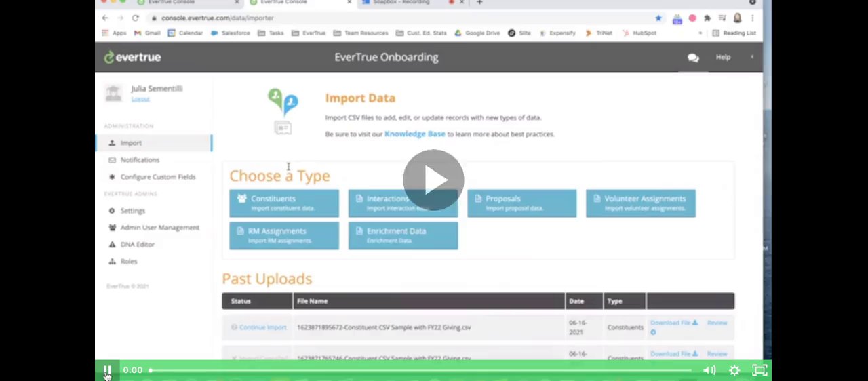This screenshot has height=381, width=868.
Task: Open the EverTrue bookmark folder
Action: pos(309,33)
